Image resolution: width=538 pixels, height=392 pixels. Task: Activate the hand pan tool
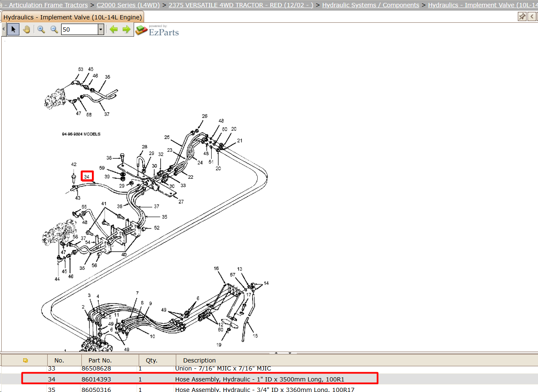click(x=27, y=30)
